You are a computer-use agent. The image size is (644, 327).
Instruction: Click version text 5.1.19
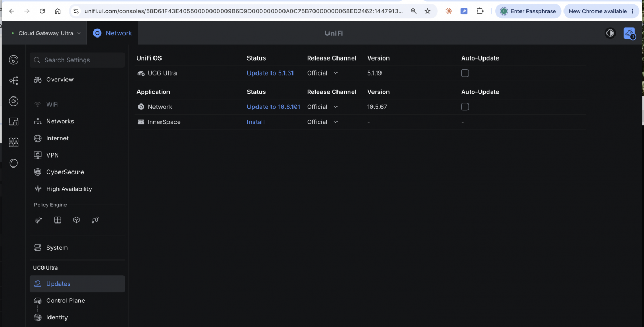[375, 73]
